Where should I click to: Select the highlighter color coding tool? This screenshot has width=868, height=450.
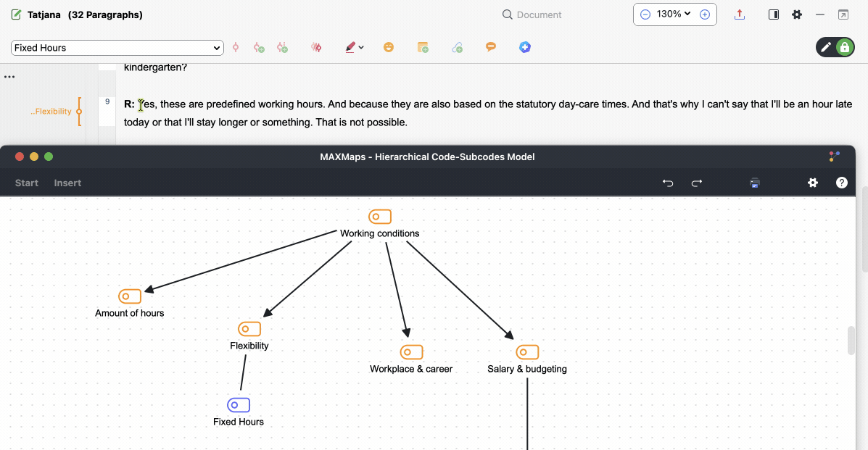[350, 48]
